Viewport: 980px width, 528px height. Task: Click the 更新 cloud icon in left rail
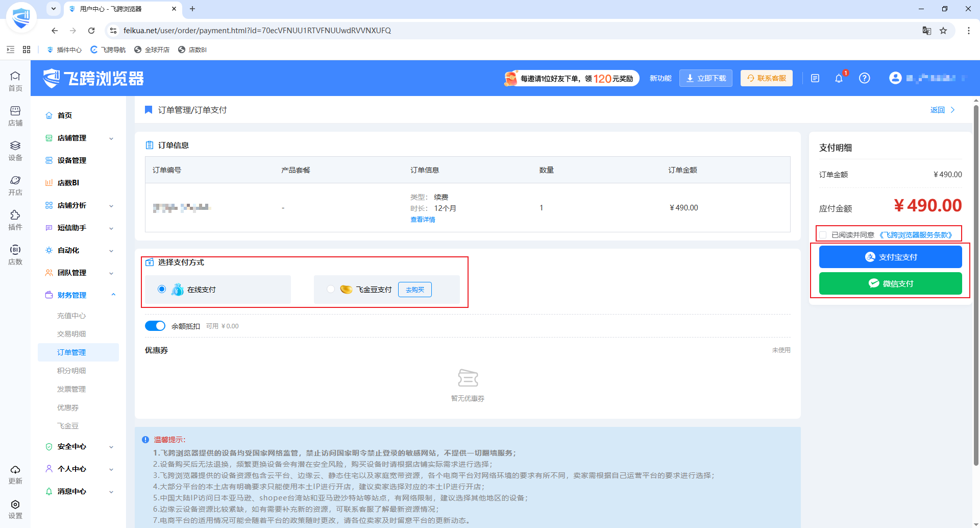[x=15, y=474]
